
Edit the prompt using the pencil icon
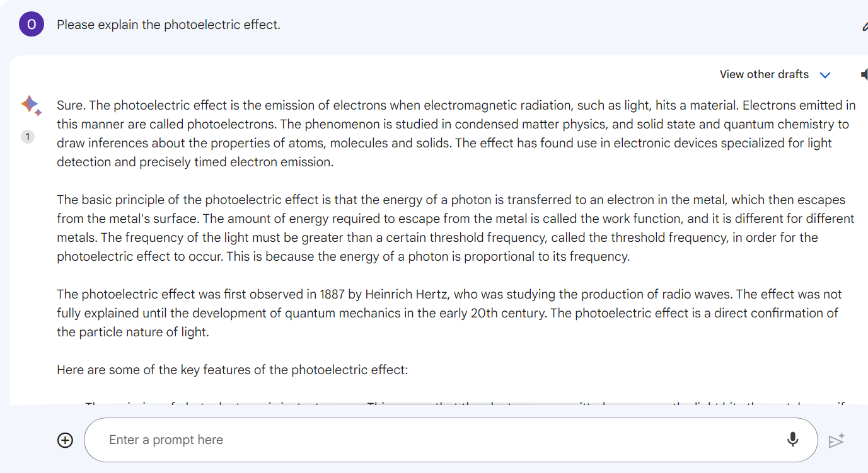[864, 26]
